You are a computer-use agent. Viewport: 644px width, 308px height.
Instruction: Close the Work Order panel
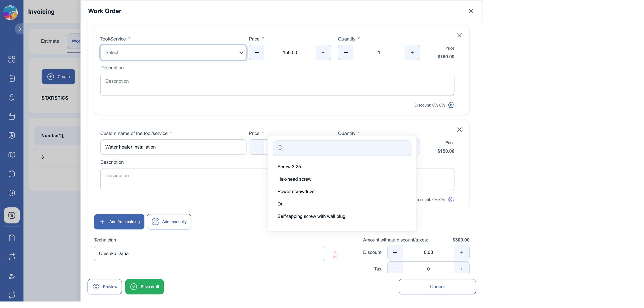pos(471,11)
